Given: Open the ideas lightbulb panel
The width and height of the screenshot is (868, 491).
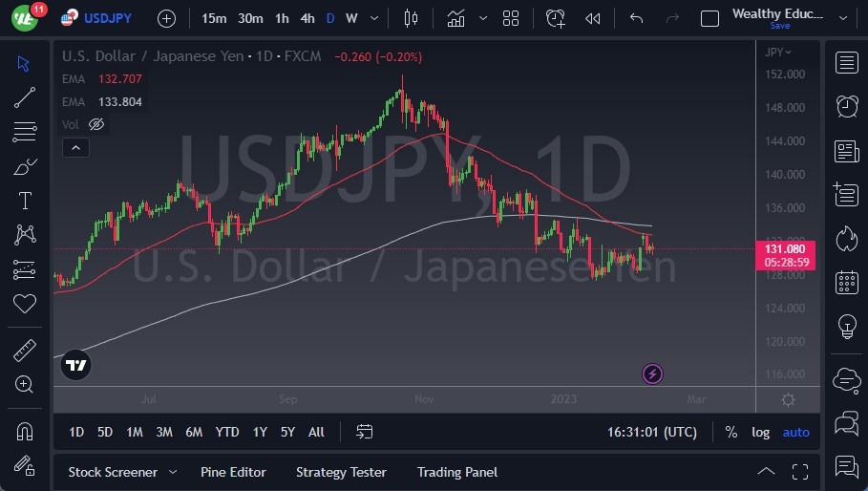Looking at the screenshot, I should pyautogui.click(x=846, y=327).
